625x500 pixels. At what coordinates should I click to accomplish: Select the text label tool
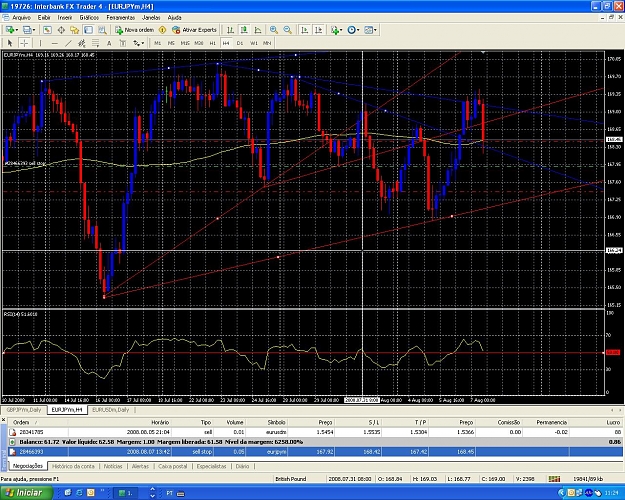(123, 43)
